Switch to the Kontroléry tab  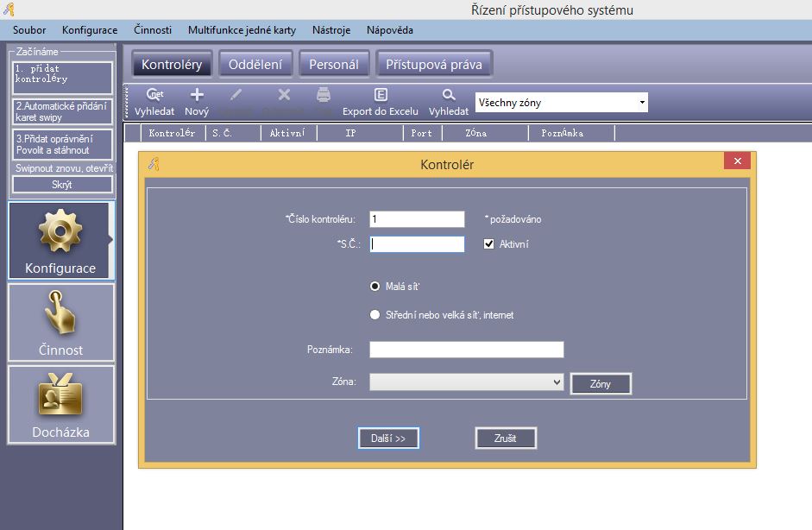pyautogui.click(x=172, y=64)
